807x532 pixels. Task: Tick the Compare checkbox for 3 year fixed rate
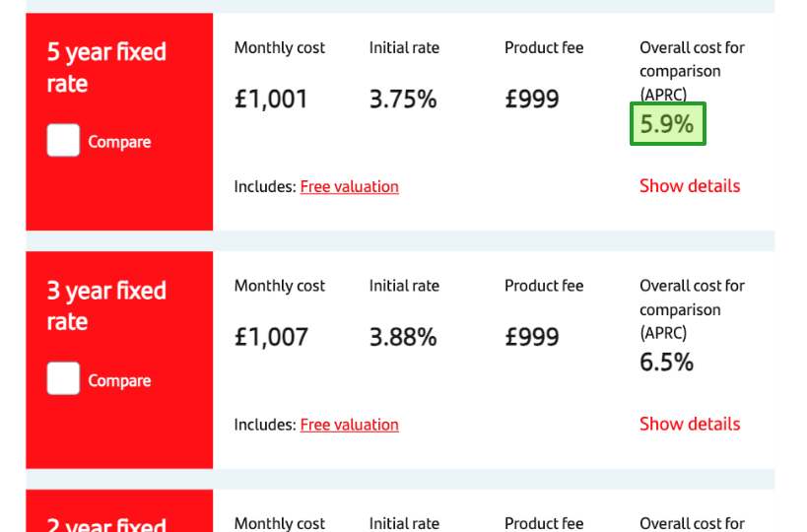[x=63, y=379]
